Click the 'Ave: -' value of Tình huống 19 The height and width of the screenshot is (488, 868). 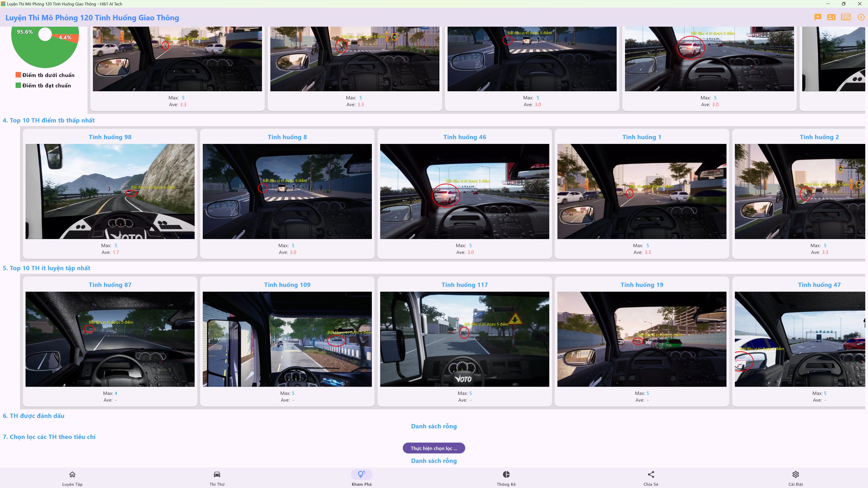click(x=642, y=400)
